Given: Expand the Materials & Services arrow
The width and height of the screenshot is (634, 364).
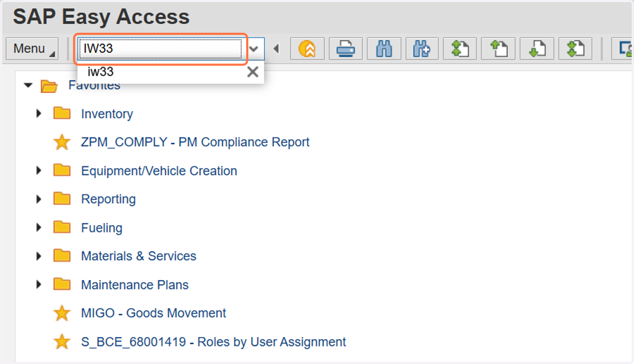Looking at the screenshot, I should pyautogui.click(x=38, y=256).
